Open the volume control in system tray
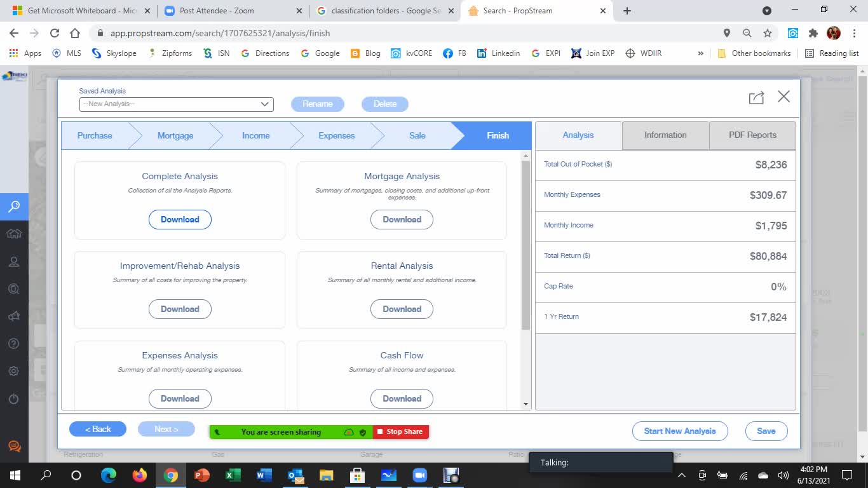This screenshot has height=488, width=868. 783,475
